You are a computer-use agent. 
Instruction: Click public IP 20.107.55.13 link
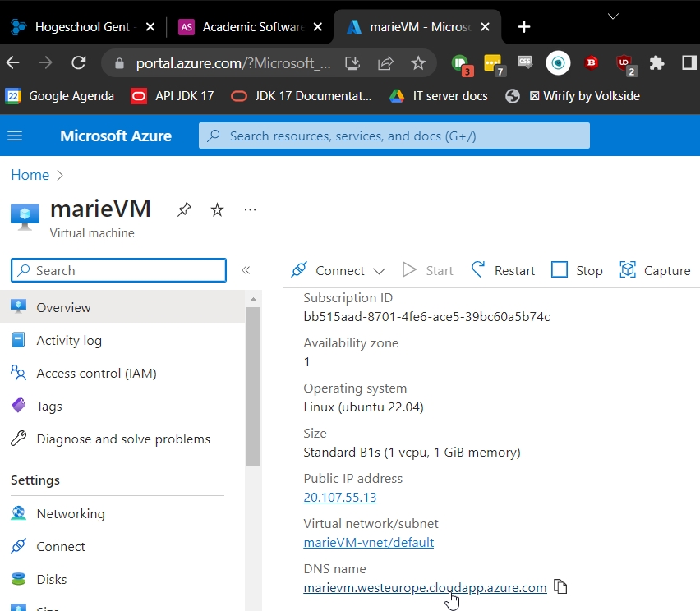(340, 497)
